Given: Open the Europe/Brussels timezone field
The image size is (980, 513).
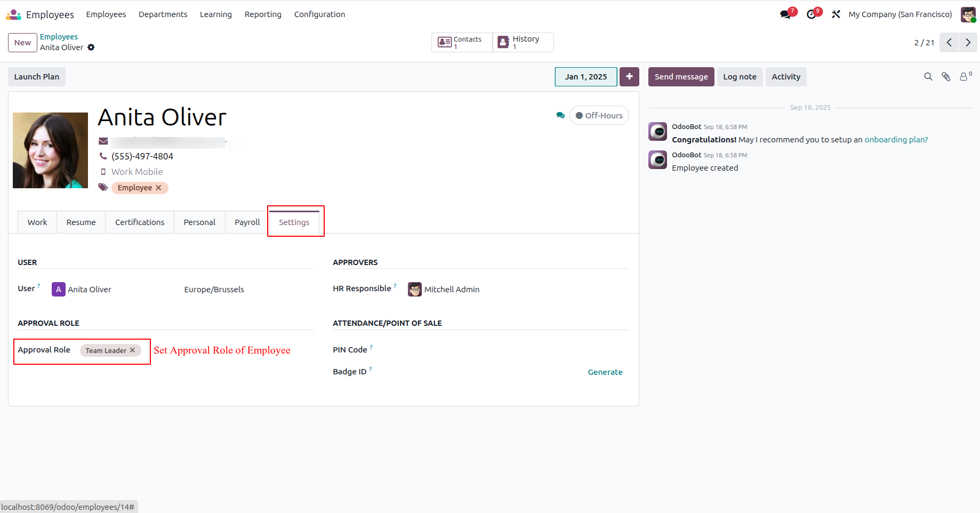Looking at the screenshot, I should tap(214, 290).
